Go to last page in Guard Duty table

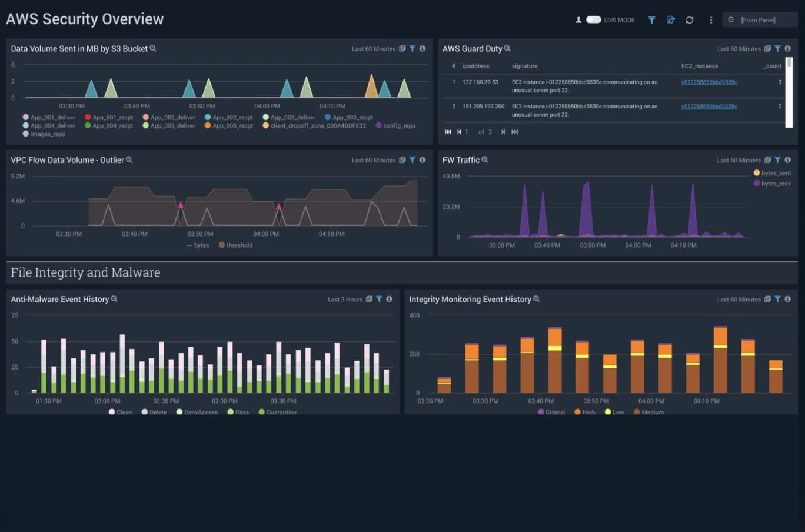pyautogui.click(x=515, y=132)
